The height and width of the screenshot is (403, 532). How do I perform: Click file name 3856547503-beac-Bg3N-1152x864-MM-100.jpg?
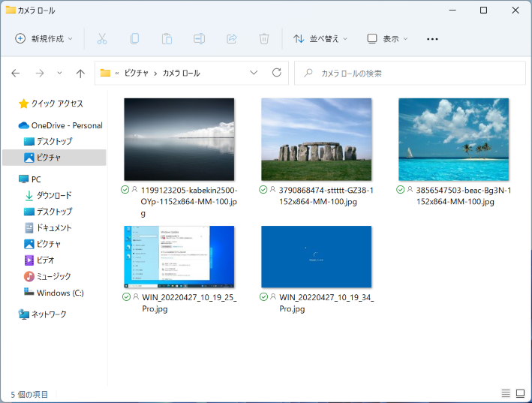(x=464, y=196)
